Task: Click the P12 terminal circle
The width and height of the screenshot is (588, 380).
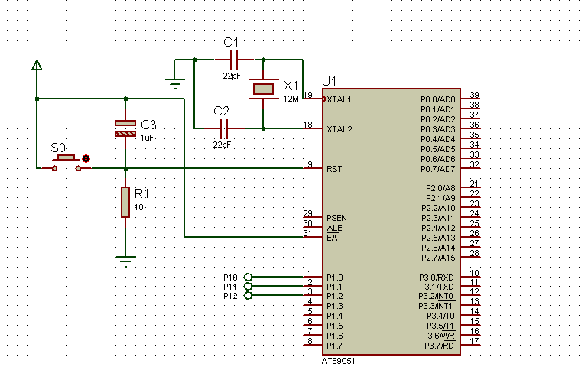Action: click(248, 296)
